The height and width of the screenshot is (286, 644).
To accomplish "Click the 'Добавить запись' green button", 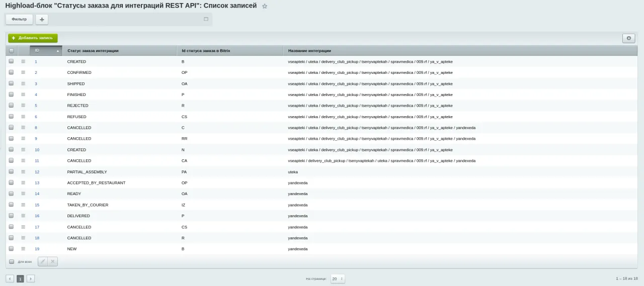I will pyautogui.click(x=33, y=38).
